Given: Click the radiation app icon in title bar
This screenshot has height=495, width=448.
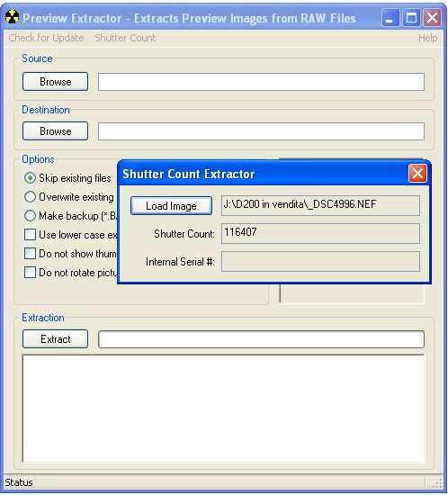Looking at the screenshot, I should pos(12,17).
